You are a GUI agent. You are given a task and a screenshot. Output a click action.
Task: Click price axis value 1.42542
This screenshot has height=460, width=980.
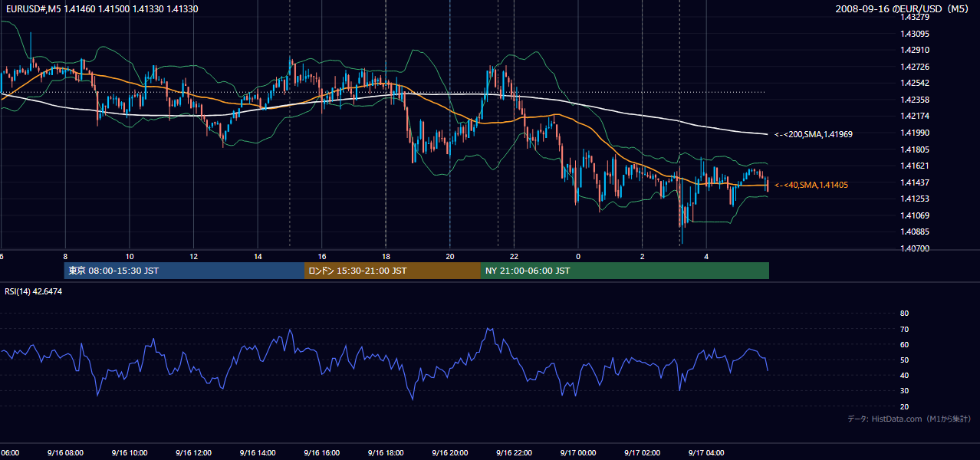point(915,84)
